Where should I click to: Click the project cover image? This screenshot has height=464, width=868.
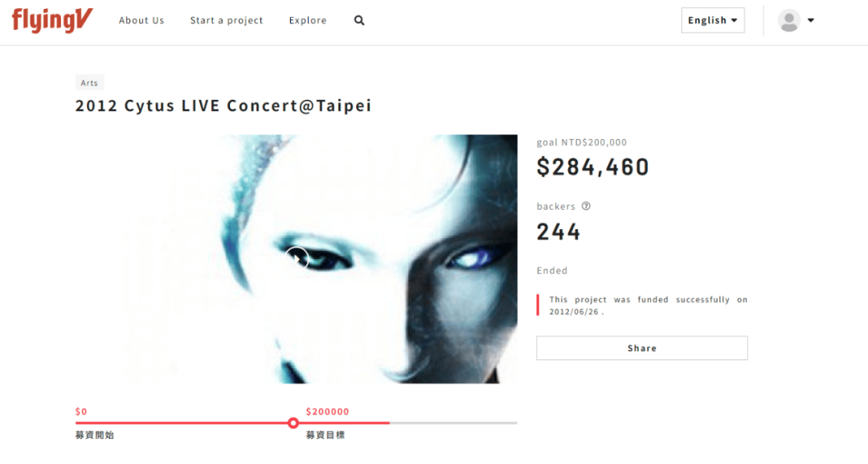coord(297,259)
